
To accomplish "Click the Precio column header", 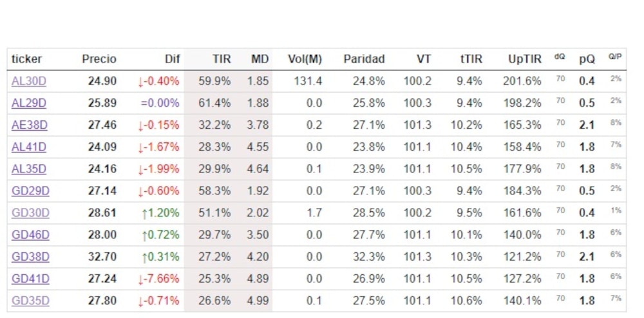I will (x=99, y=59).
